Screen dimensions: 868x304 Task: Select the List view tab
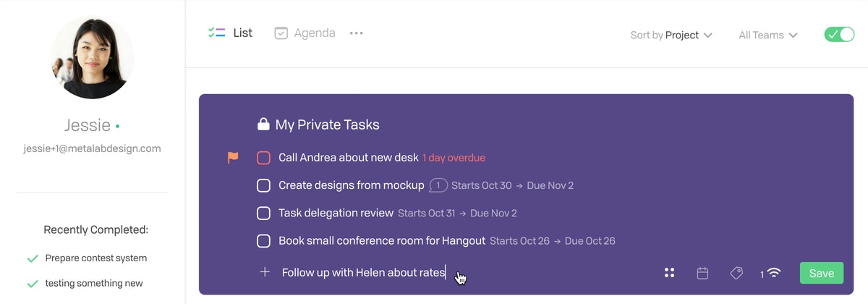230,33
